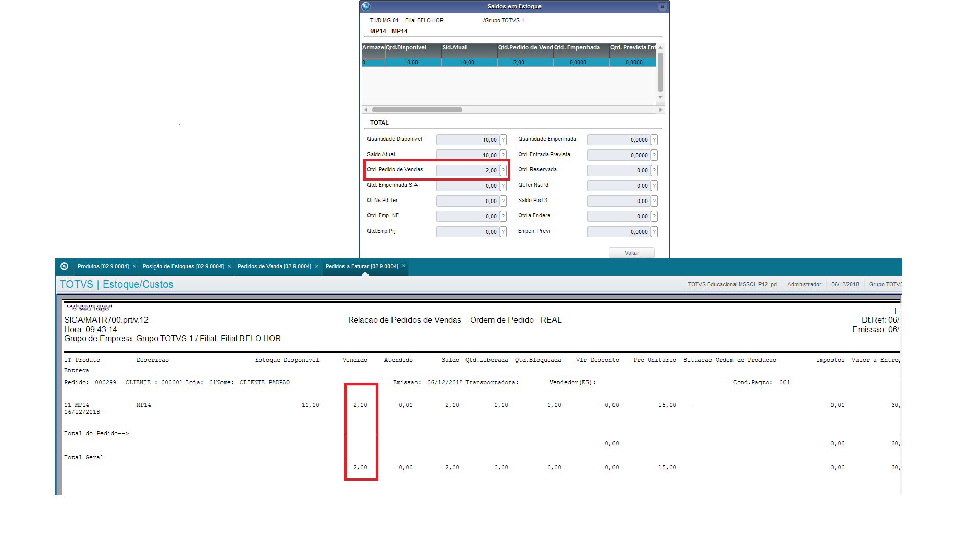The height and width of the screenshot is (551, 980).
Task: Click the Prc Unitario value 15,00 in MP14 row
Action: 667,405
